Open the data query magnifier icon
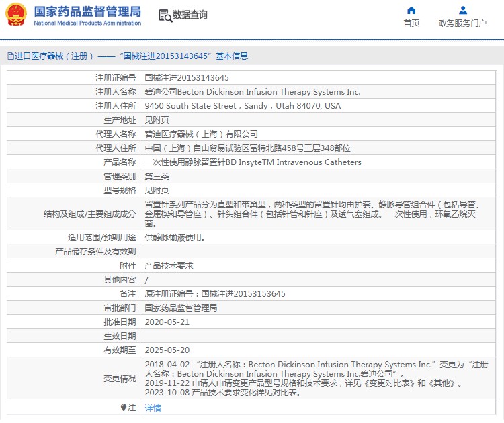504x423 pixels. [165, 15]
